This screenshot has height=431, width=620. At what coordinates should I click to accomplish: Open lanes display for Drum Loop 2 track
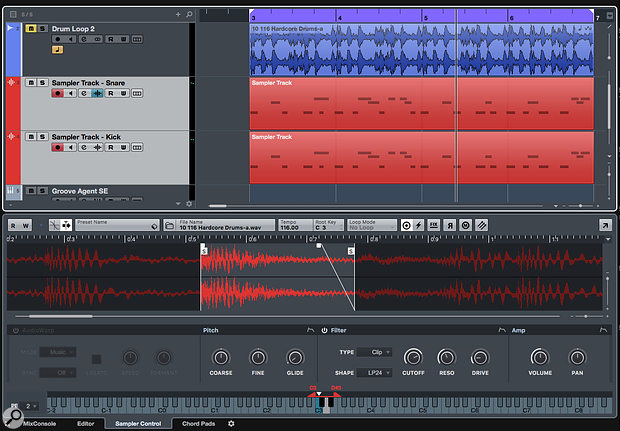point(137,39)
